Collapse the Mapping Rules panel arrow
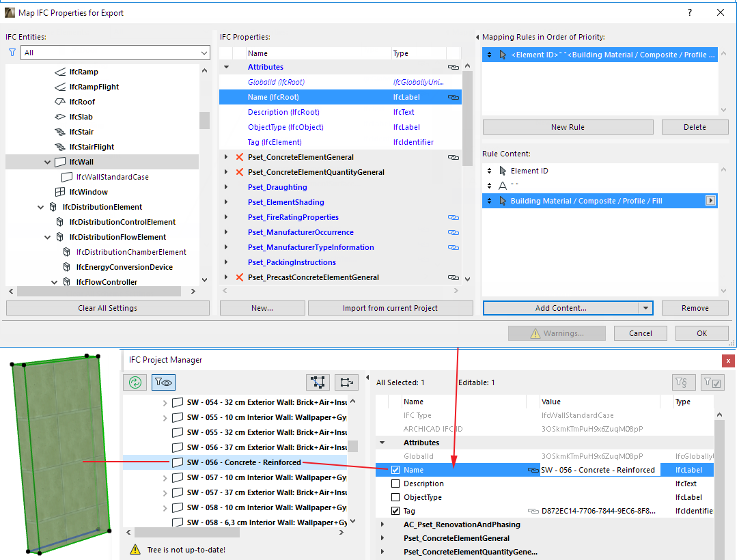The height and width of the screenshot is (560, 739). pos(477,38)
